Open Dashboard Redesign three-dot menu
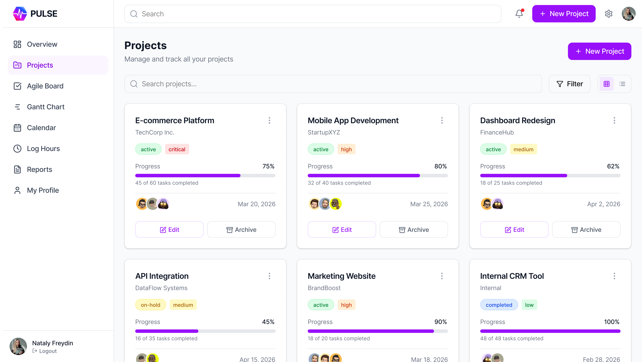Viewport: 644px width, 362px height. point(614,120)
